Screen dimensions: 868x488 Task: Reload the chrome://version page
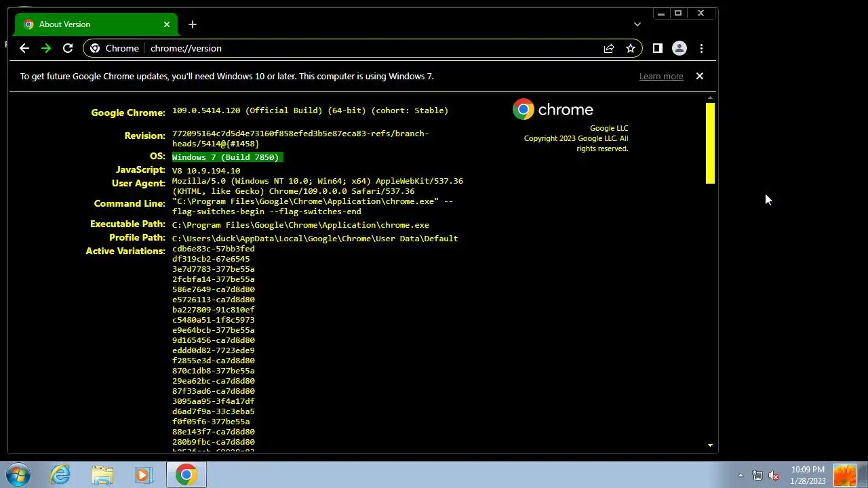pos(68,48)
